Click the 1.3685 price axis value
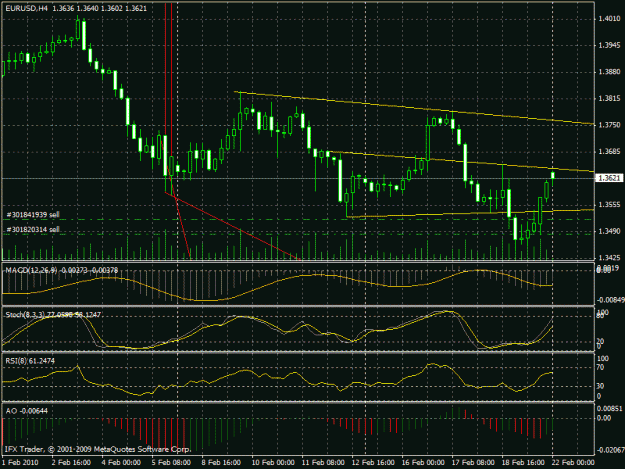 point(609,151)
